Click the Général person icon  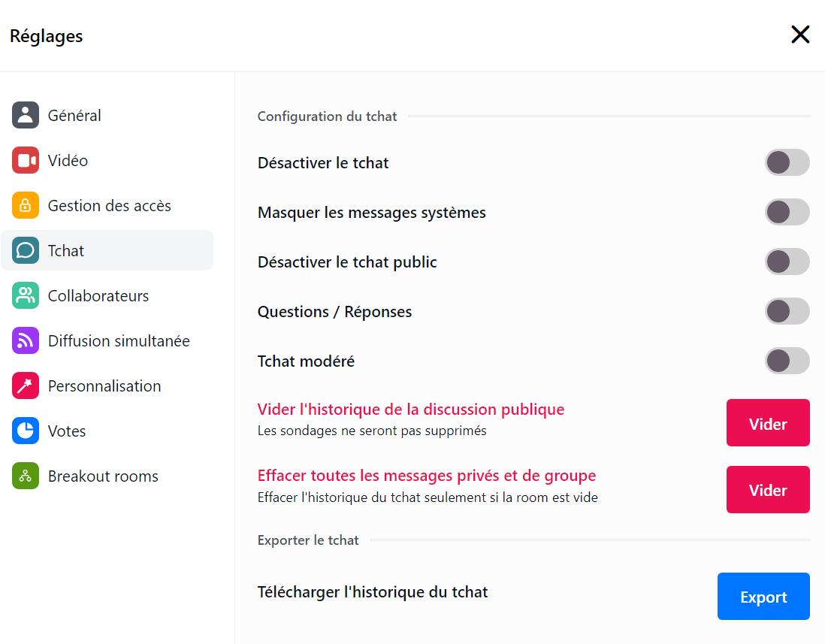[26, 115]
